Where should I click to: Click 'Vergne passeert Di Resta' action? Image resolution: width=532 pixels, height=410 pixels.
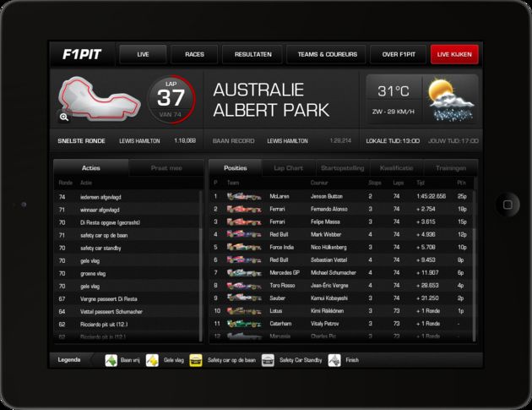[127, 299]
